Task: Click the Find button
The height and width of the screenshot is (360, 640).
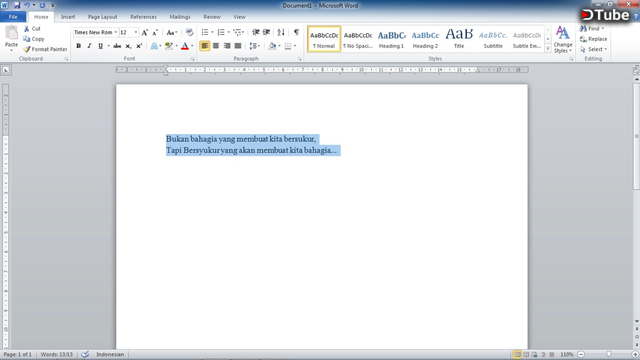Action: (592, 29)
